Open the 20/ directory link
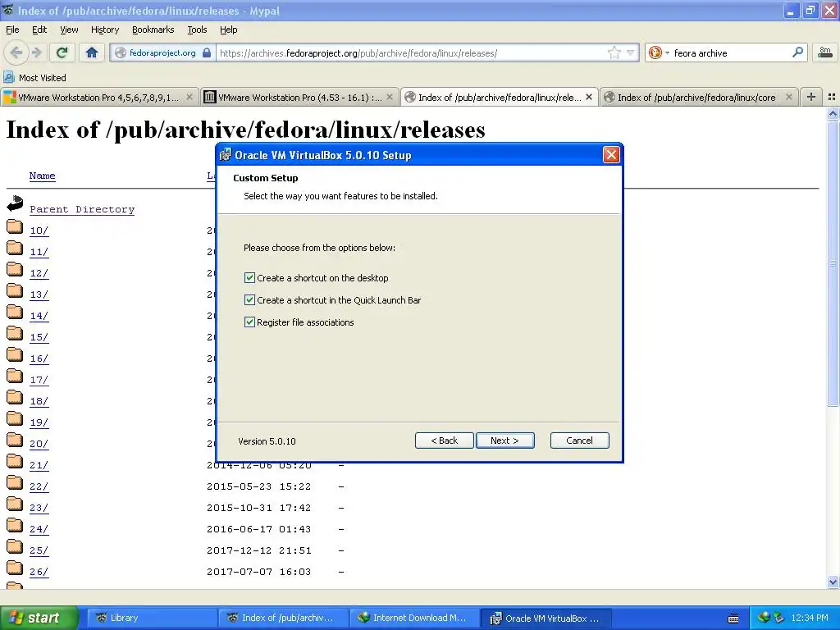Screen dimensions: 840x630 pyautogui.click(x=39, y=444)
